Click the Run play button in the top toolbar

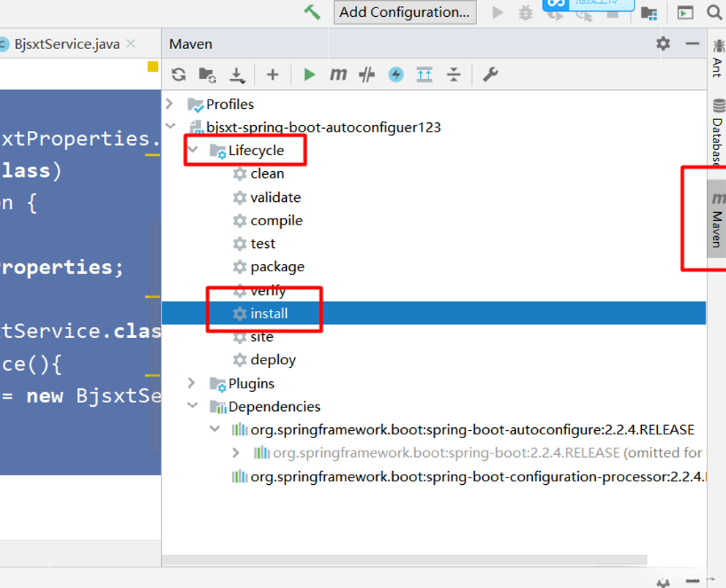498,12
